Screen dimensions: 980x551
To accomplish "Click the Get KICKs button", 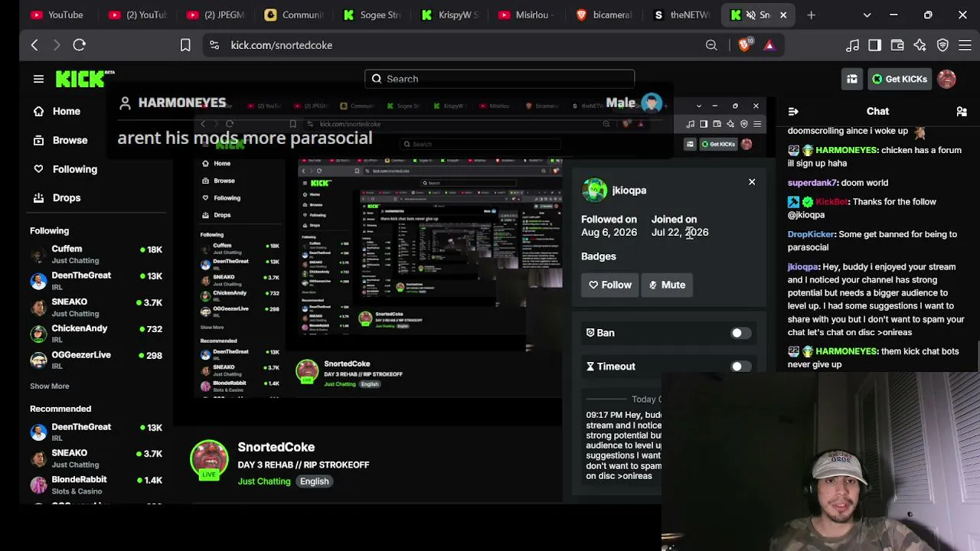I will click(x=900, y=79).
